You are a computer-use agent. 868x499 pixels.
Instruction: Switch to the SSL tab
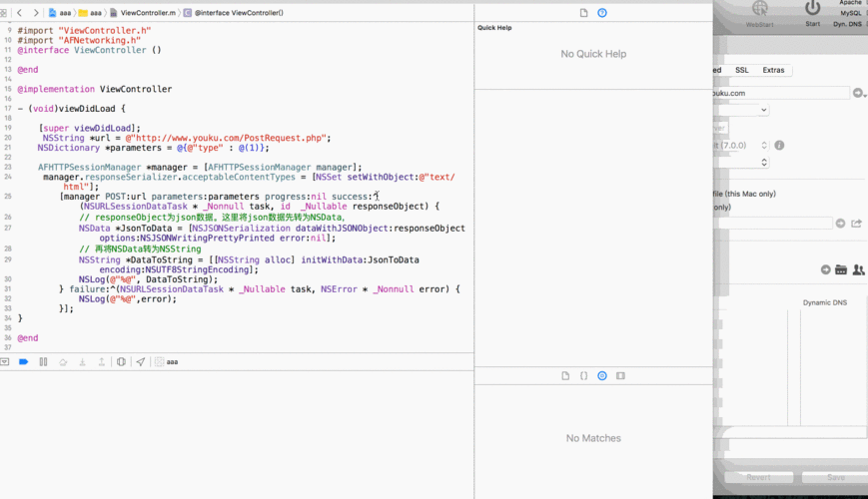(x=741, y=71)
